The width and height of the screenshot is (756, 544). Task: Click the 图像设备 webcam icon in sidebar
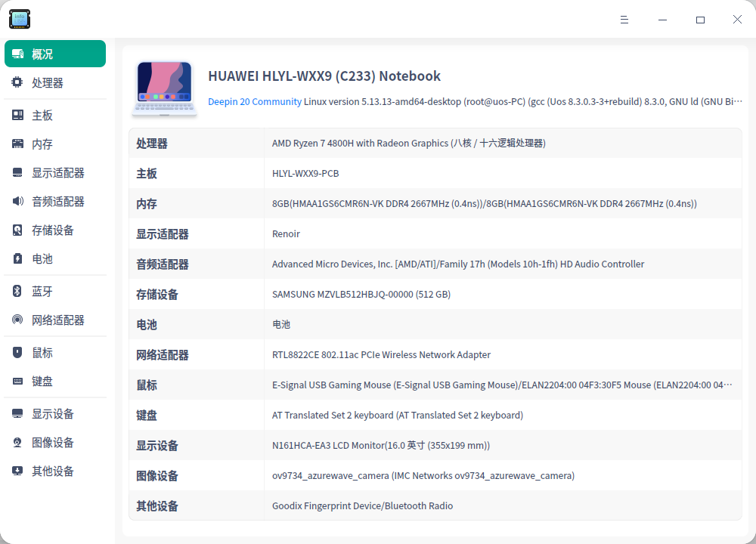coord(17,442)
